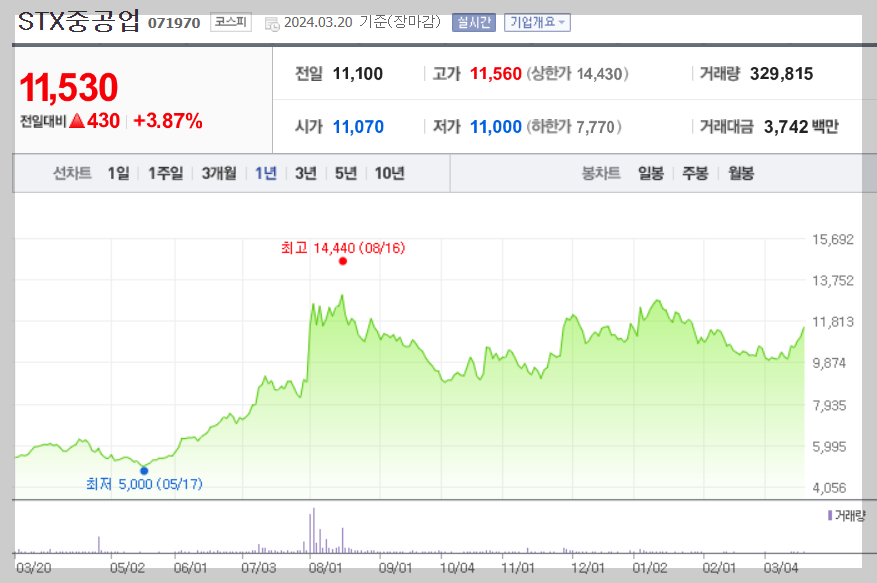Click the red 최고 14,440 high marker dot
Screen dimensions: 877x583
pyautogui.click(x=343, y=261)
